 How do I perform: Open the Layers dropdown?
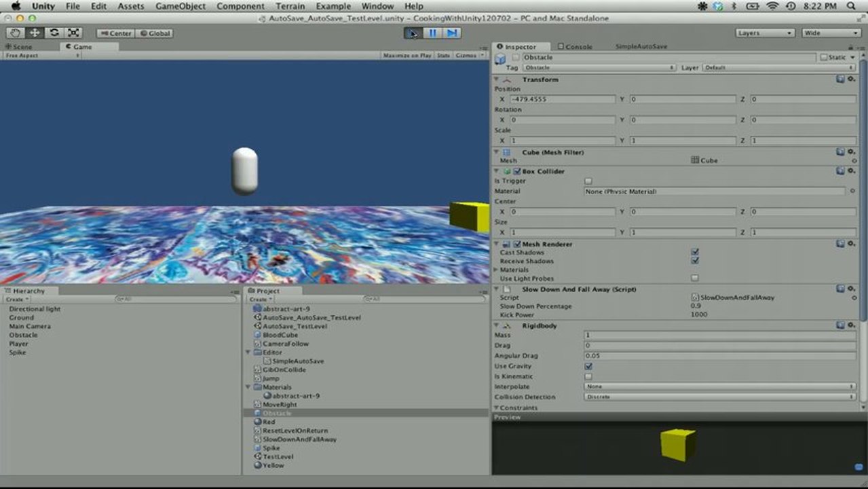[765, 33]
